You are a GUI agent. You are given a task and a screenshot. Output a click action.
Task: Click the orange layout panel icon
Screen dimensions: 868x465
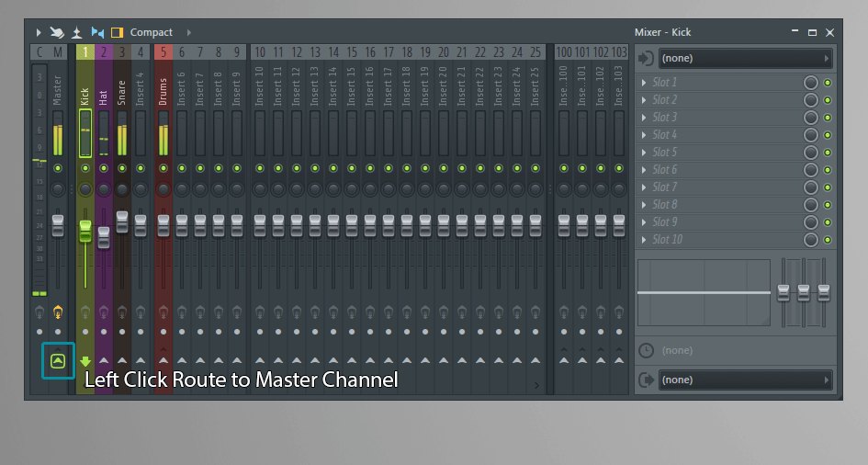(117, 33)
